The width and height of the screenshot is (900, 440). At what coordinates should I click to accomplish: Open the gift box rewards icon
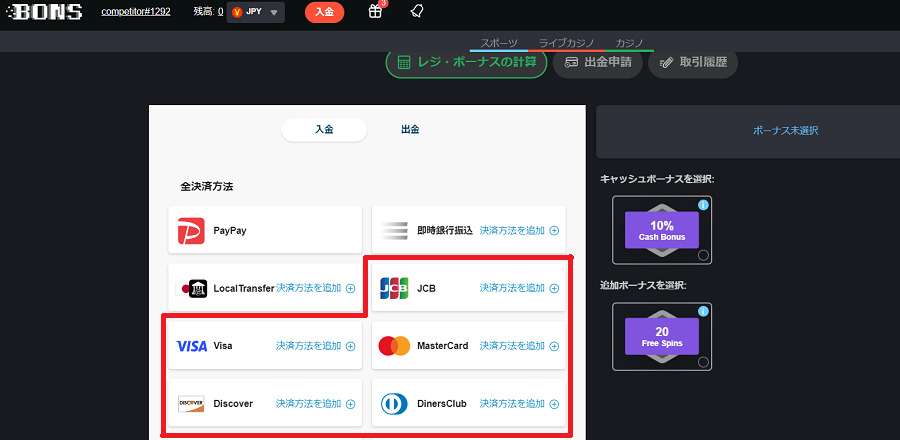point(375,11)
